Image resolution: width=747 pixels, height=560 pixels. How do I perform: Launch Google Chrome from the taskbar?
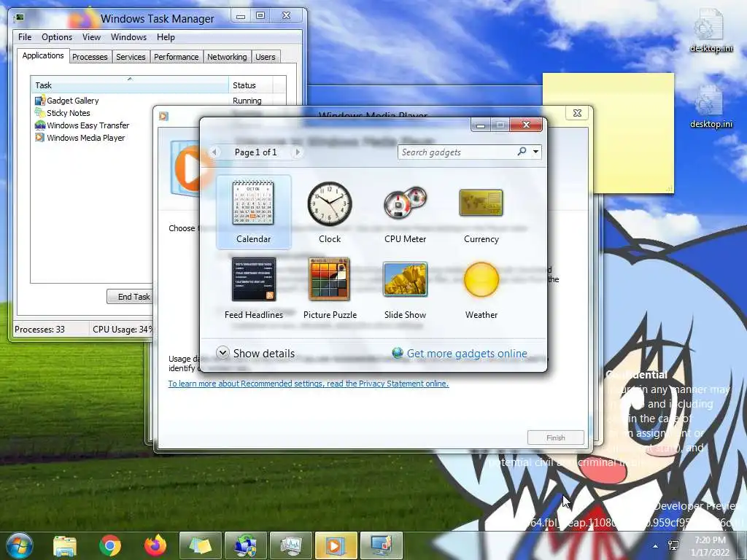(110, 545)
